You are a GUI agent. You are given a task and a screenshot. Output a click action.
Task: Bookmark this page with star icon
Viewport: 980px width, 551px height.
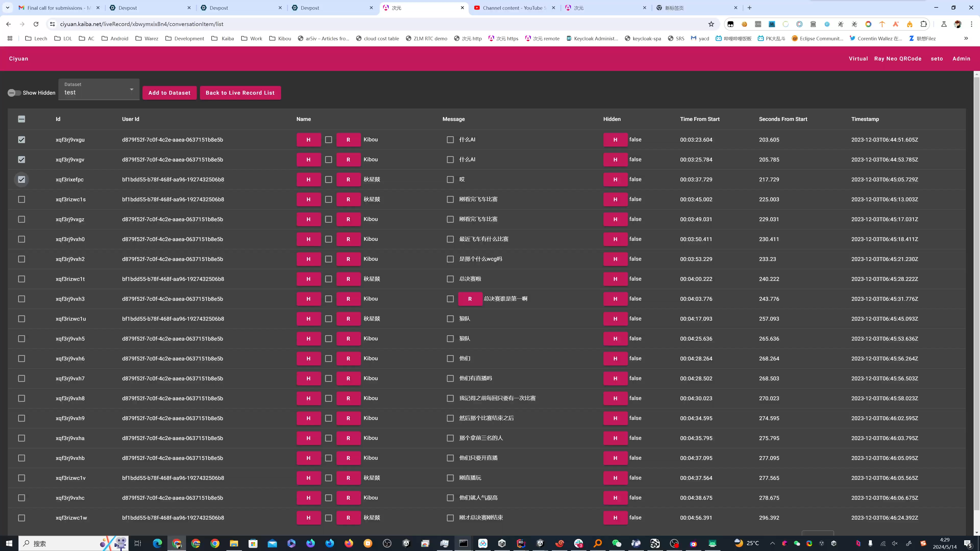711,24
